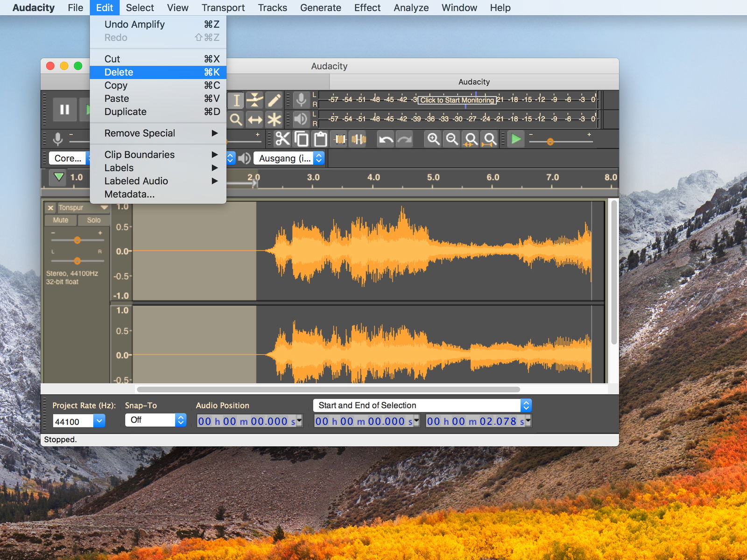The image size is (747, 560).
Task: Close the Tonspur track with X
Action: coord(51,208)
